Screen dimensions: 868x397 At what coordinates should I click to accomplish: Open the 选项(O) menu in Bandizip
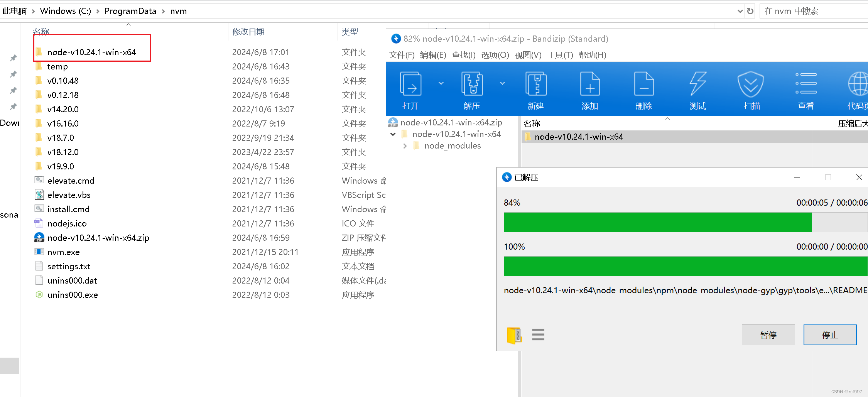pos(495,55)
